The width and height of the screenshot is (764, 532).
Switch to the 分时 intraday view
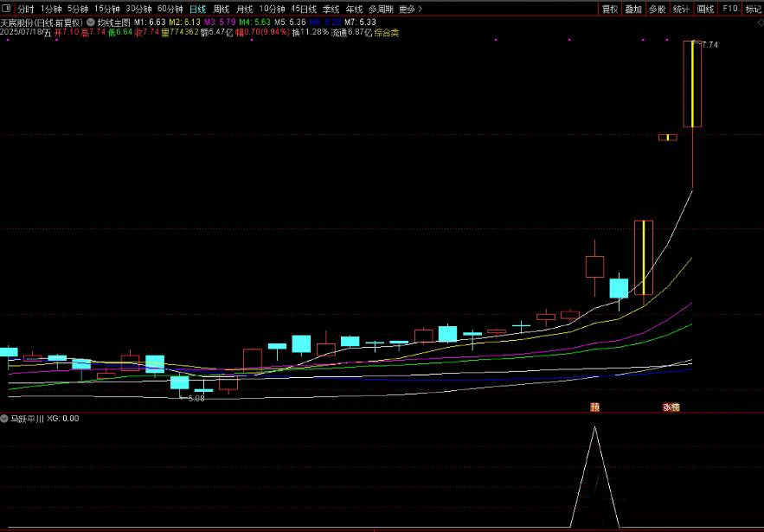click(26, 10)
